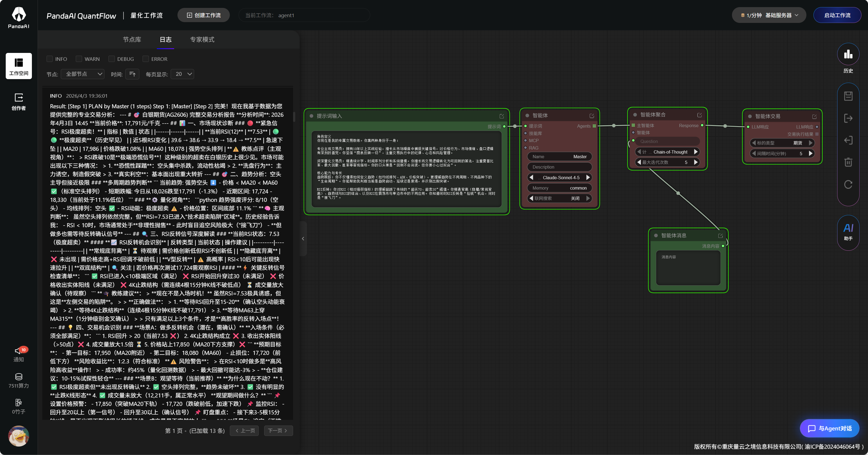Click edit icon on 提示词输入 node
This screenshot has width=868, height=455.
501,116
